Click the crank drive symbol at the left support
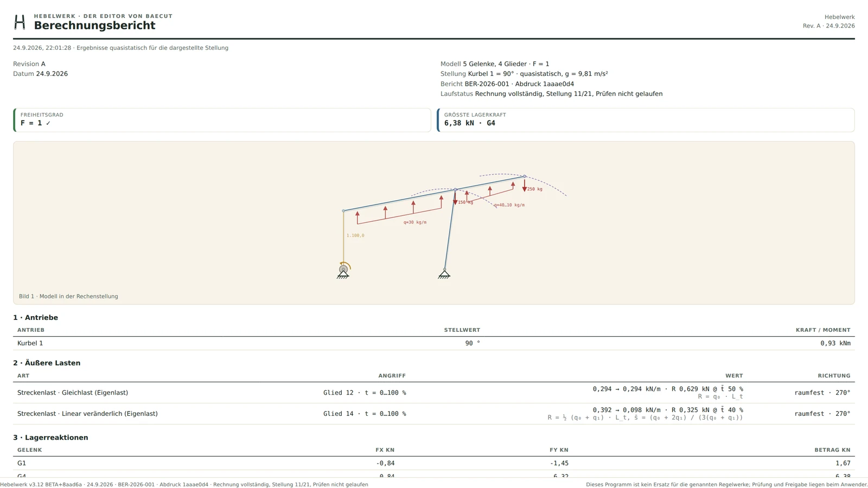This screenshot has height=488, width=868. pos(343,270)
